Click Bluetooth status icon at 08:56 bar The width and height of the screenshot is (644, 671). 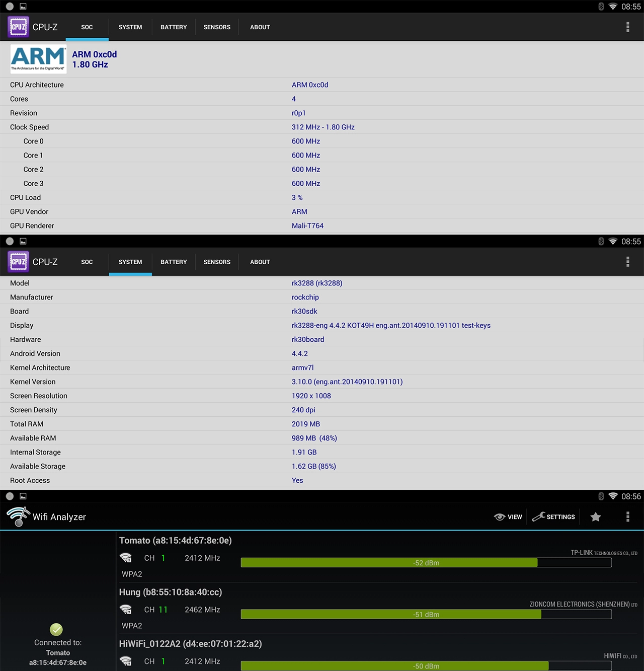click(601, 496)
